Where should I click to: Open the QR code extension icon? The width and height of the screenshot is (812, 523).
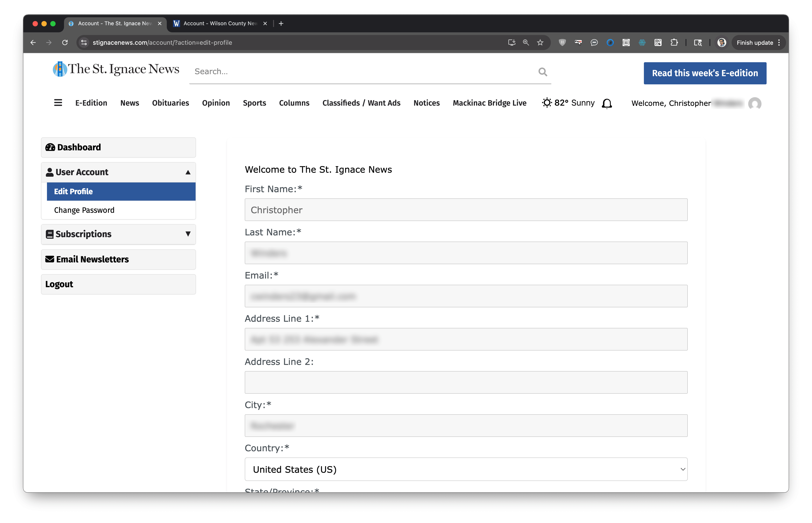point(658,43)
